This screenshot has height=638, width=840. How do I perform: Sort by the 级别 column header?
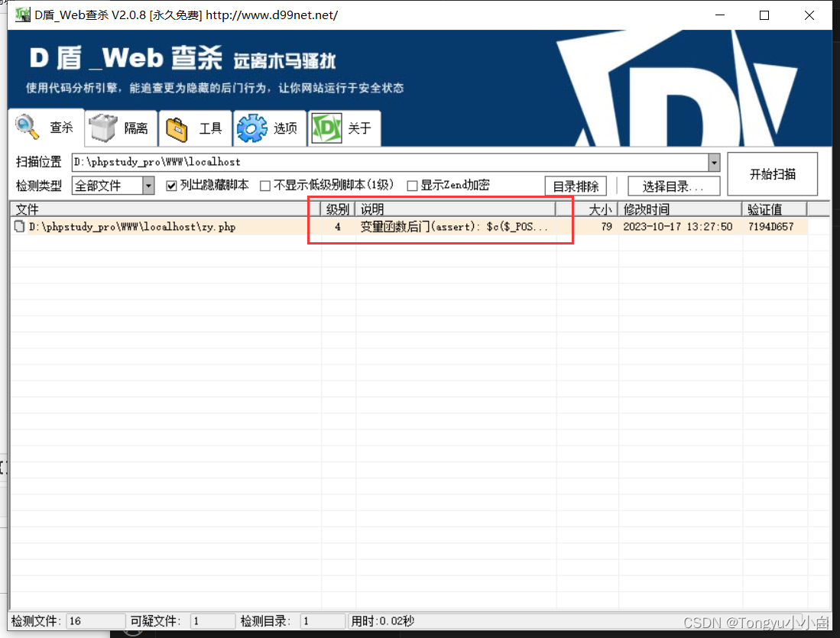click(338, 209)
